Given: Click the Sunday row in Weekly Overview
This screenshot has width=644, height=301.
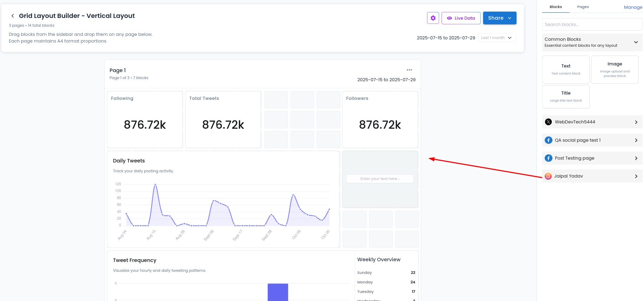Looking at the screenshot, I should click(386, 273).
